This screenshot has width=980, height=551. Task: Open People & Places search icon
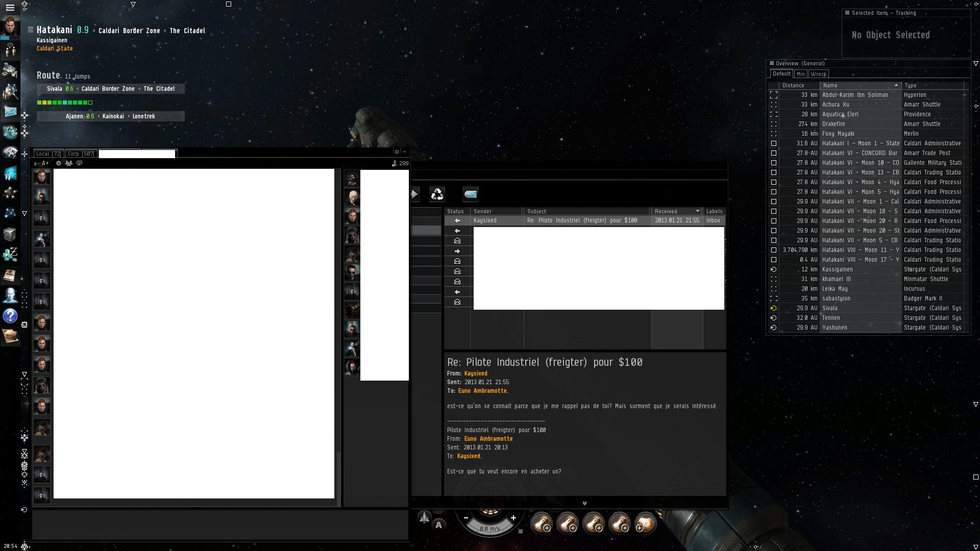(10, 91)
